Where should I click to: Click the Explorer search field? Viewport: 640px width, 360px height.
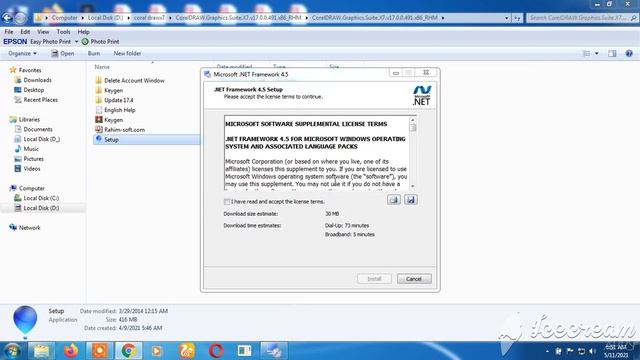582,18
